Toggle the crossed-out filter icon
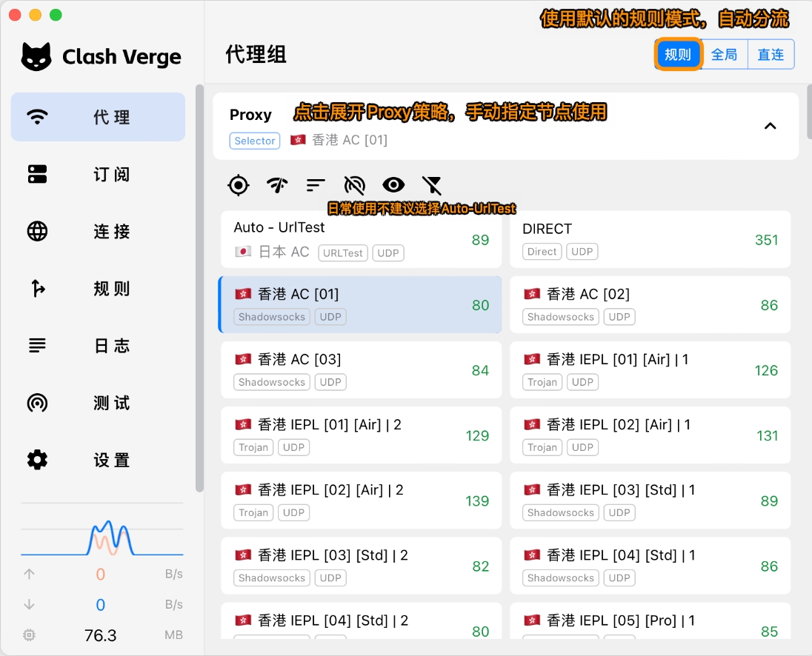The width and height of the screenshot is (812, 656). coord(431,185)
